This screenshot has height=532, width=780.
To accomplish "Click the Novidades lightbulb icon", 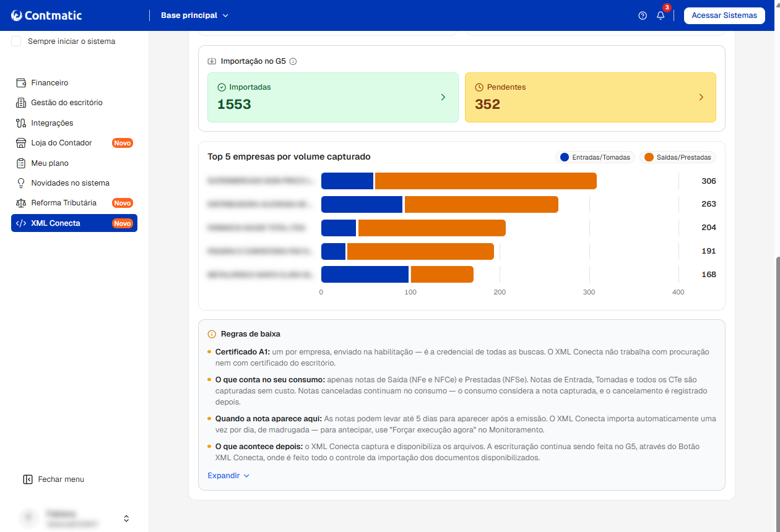I will click(20, 183).
